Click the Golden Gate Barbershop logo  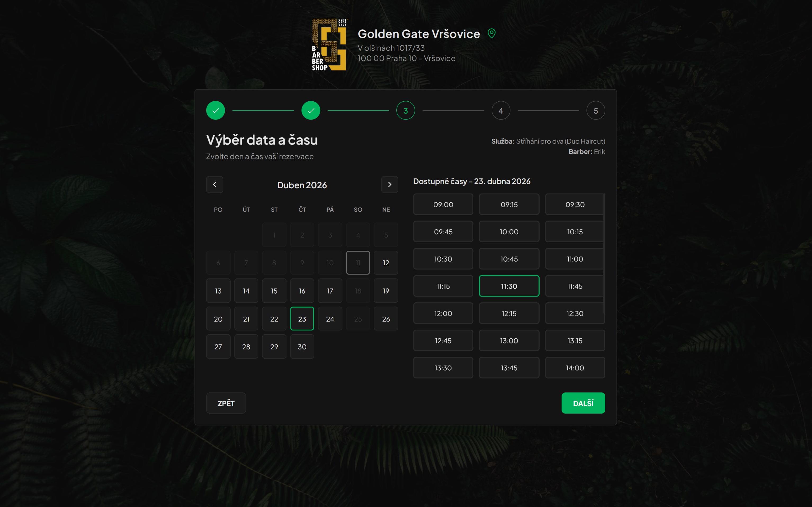pos(329,44)
